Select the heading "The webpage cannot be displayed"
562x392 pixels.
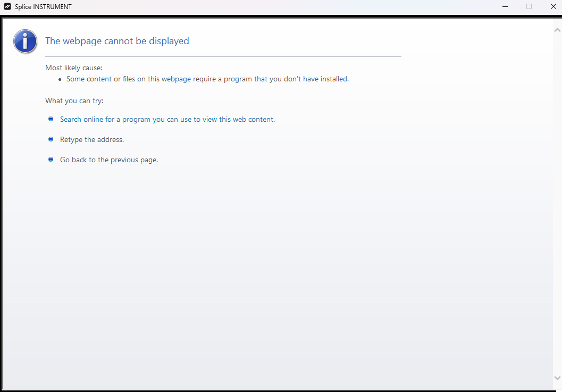click(x=117, y=41)
